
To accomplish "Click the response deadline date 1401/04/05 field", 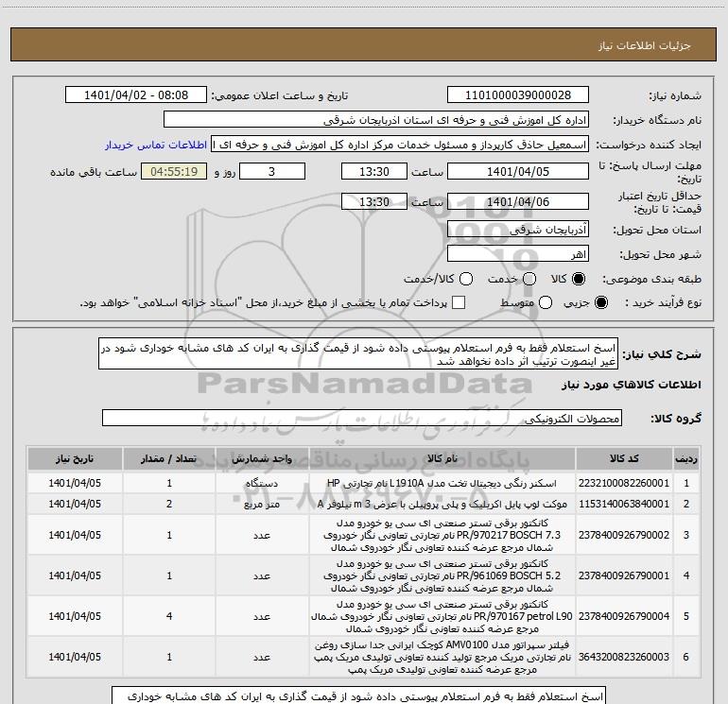I will [518, 171].
